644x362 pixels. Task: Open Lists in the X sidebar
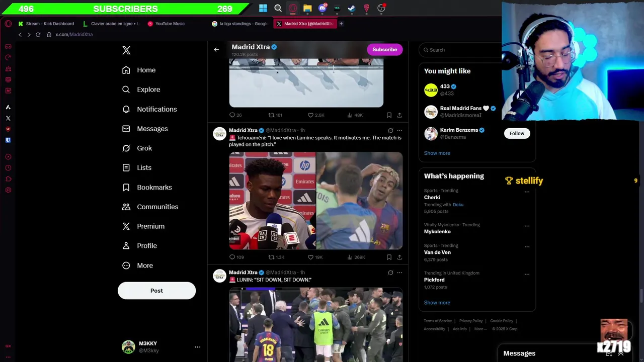click(x=136, y=167)
